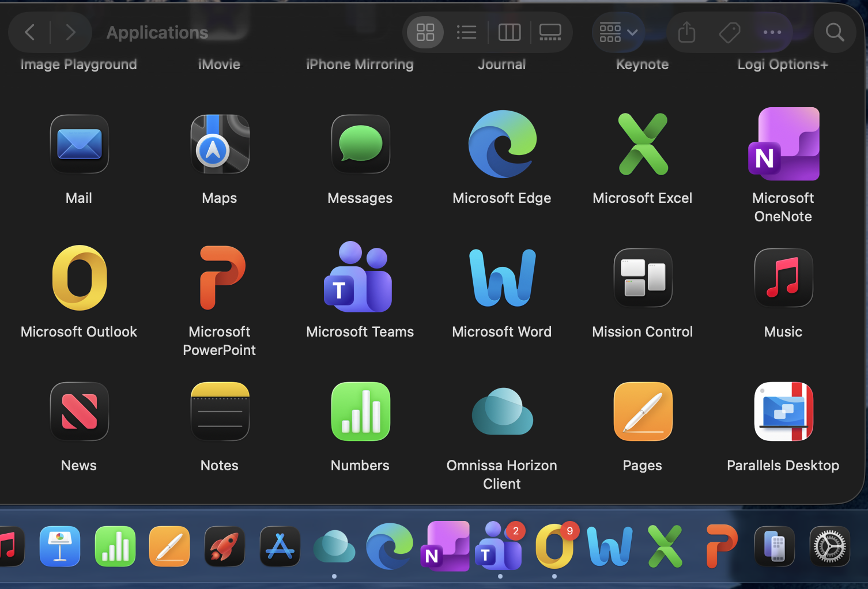Select the Parallels Desktop app icon
Screen dimensions: 868x589
coord(783,411)
